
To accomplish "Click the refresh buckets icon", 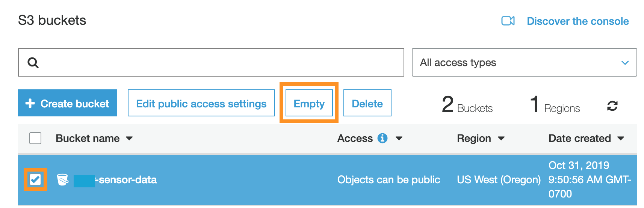I will click(x=612, y=106).
